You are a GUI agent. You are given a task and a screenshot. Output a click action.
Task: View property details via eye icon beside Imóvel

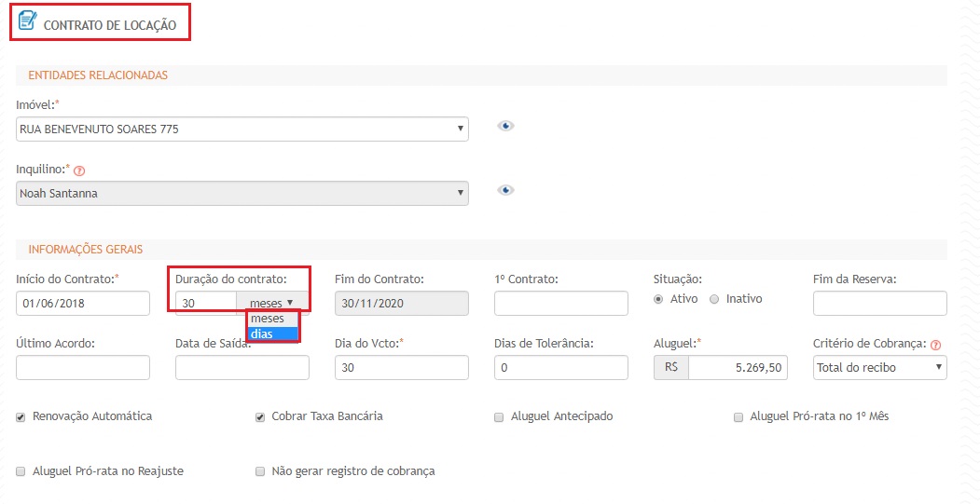point(505,127)
